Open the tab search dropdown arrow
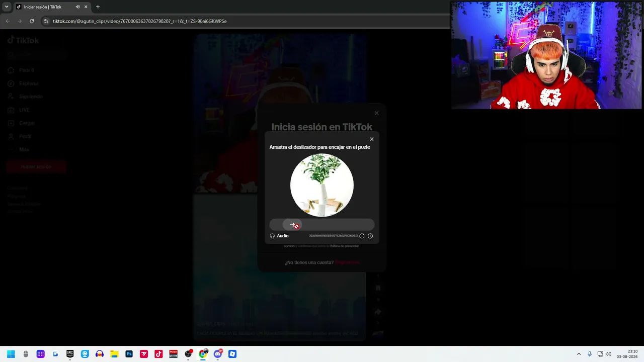This screenshot has width=644, height=362. click(7, 7)
